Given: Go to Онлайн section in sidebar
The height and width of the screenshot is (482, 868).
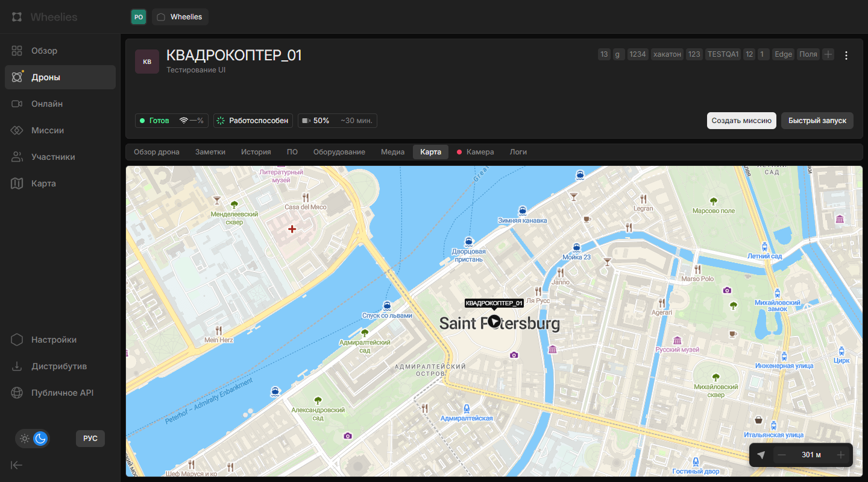Looking at the screenshot, I should pos(47,104).
